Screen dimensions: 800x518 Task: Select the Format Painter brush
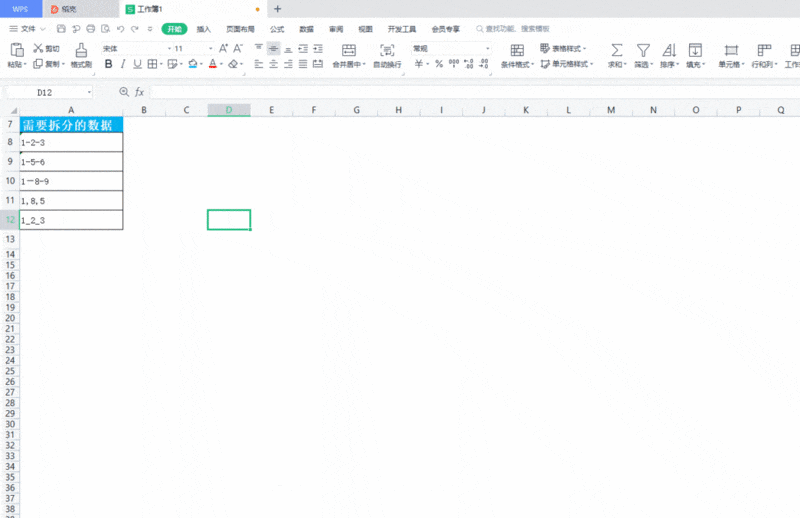click(x=81, y=50)
